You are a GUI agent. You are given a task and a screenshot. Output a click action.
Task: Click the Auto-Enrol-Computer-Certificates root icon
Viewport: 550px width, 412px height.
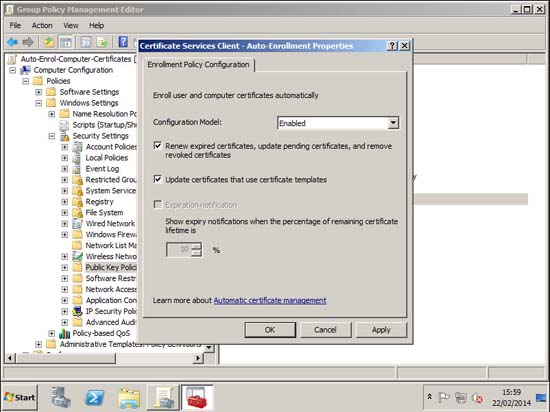point(12,59)
